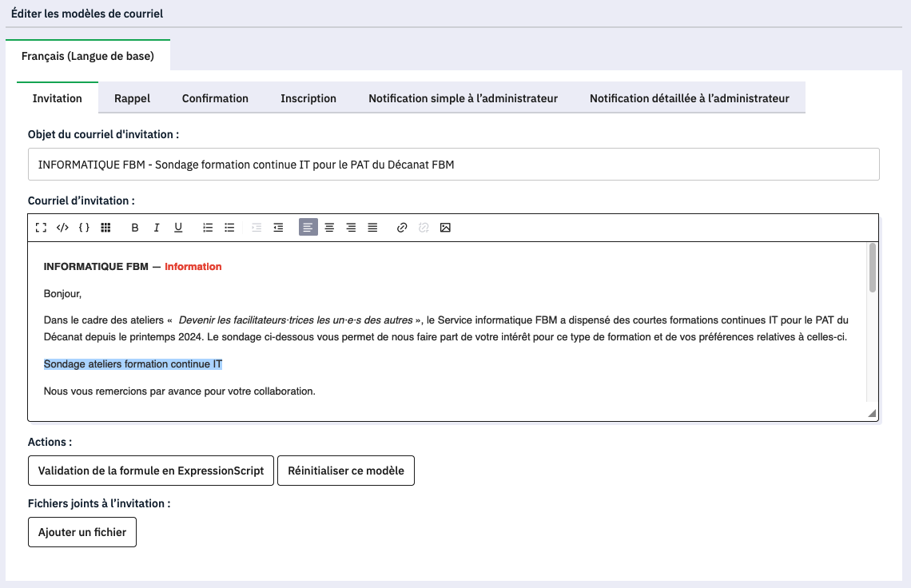Click the curly braces placeholder icon
Viewport: 911px width, 588px height.
[84, 228]
